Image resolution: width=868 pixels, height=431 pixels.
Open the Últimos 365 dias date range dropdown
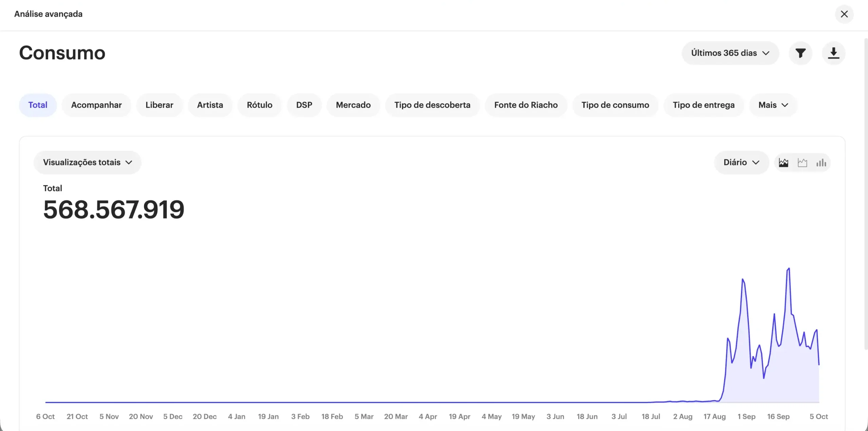[730, 53]
